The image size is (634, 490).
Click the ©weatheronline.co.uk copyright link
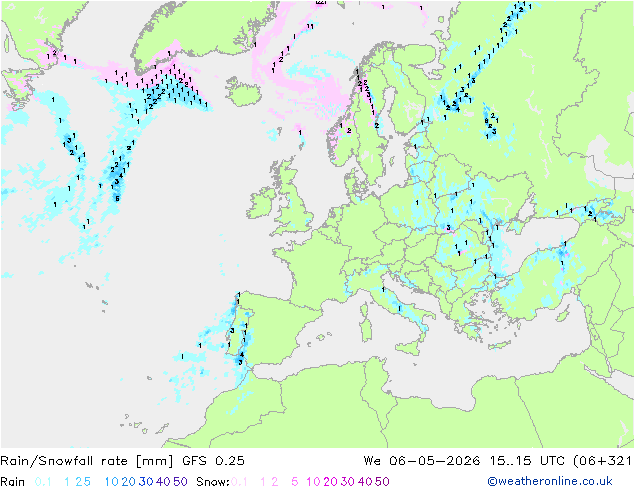click(x=550, y=481)
